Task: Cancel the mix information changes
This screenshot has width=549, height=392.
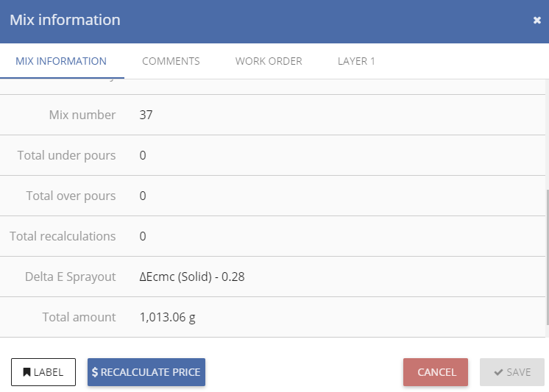Action: pos(436,372)
